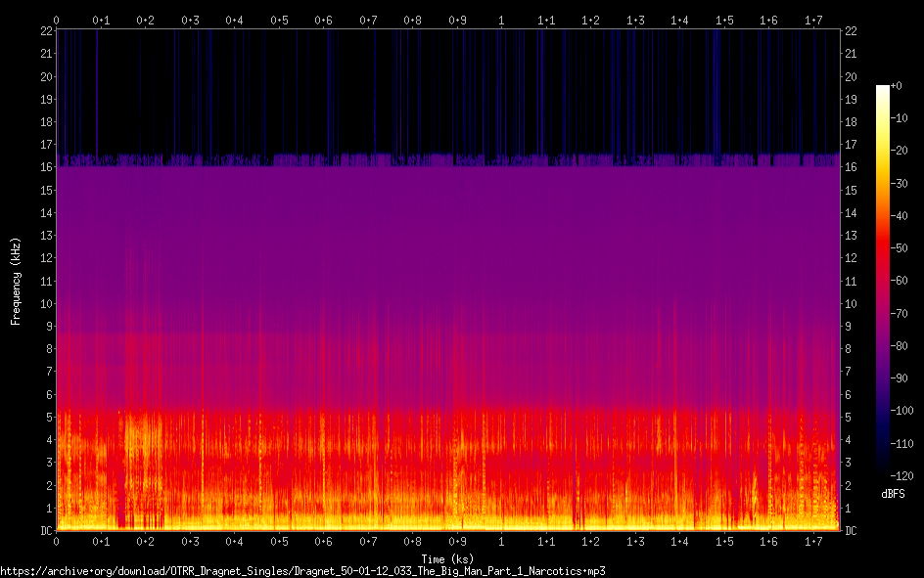Screen dimensions: 924x578
Task: Select the '0.9' tick on the bottom time axis
Action: [457, 541]
